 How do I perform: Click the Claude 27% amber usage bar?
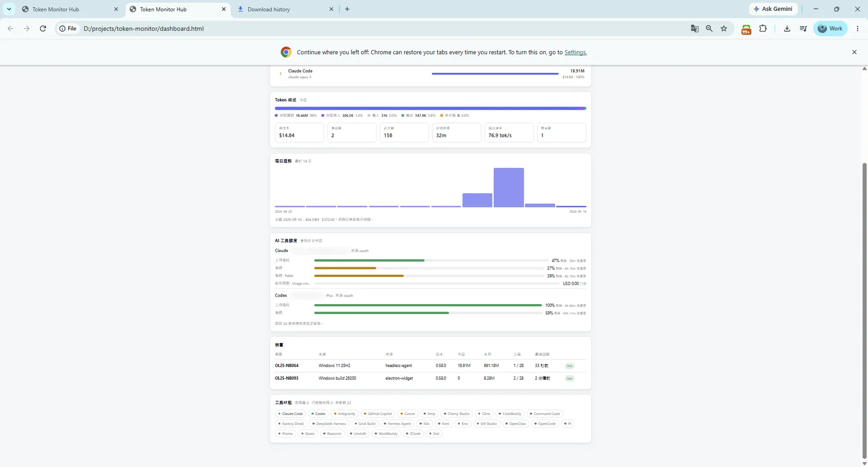tap(345, 268)
